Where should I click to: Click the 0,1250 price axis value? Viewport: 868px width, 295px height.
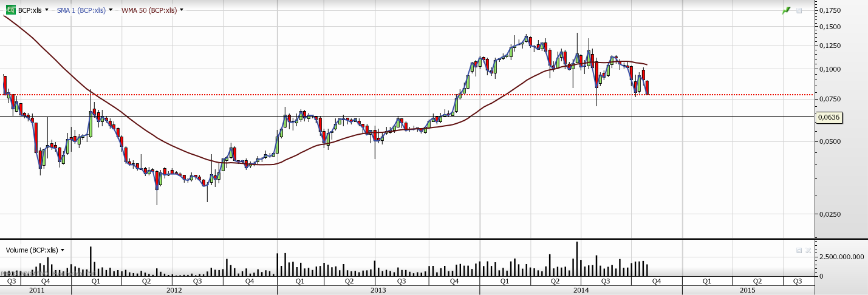(829, 46)
